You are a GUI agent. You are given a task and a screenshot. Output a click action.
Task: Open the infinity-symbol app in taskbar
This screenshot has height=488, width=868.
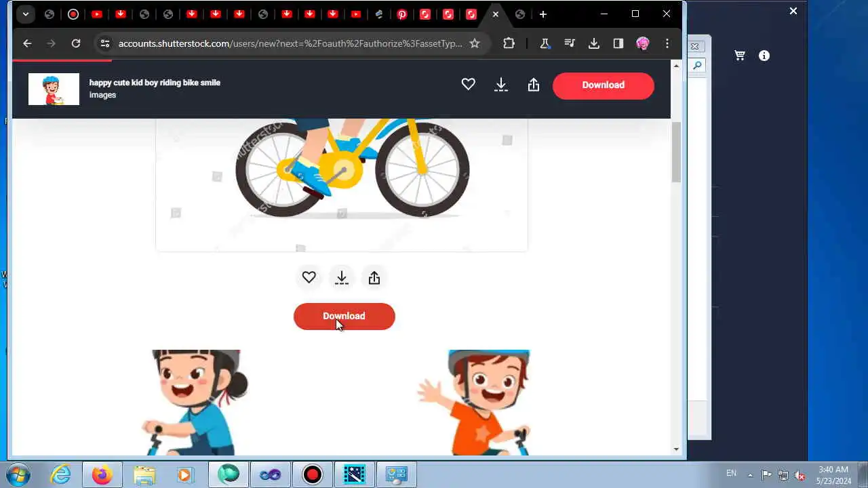click(x=270, y=474)
